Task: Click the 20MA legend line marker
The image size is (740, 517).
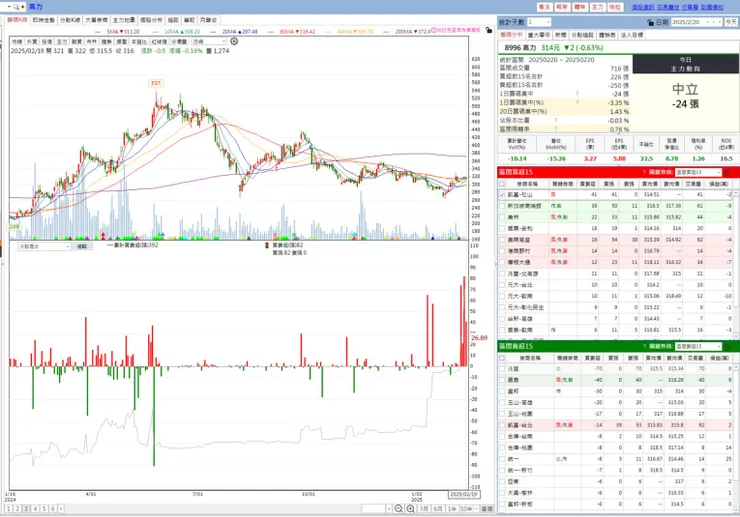Action: click(214, 32)
